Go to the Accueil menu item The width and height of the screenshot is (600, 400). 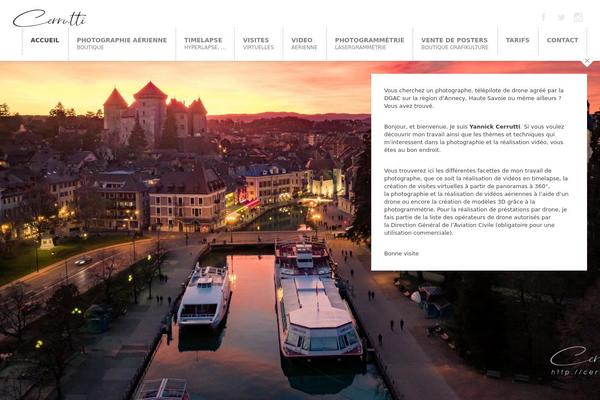tap(45, 40)
